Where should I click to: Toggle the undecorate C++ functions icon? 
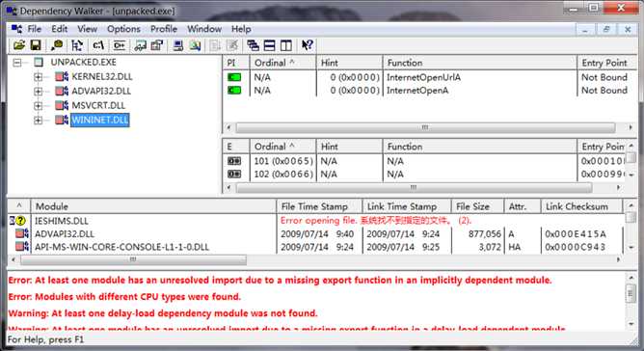(x=120, y=45)
